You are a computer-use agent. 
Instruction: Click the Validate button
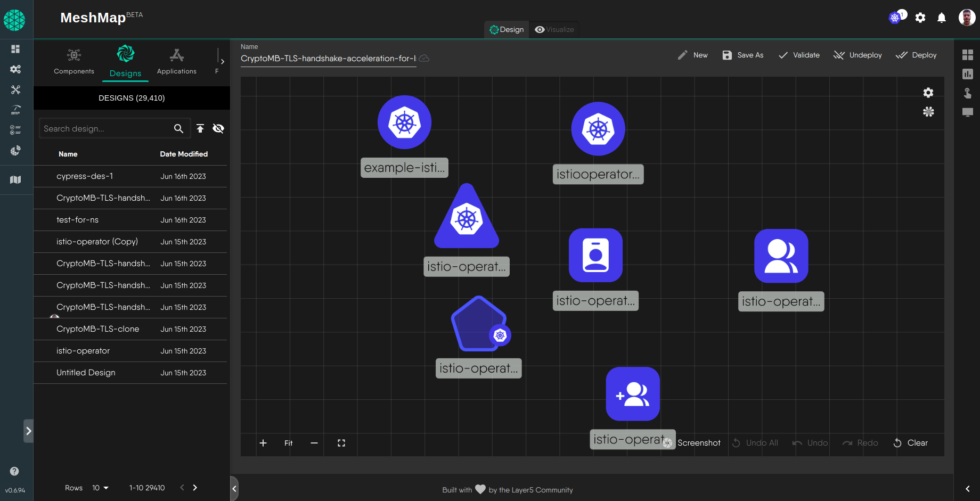(x=799, y=55)
